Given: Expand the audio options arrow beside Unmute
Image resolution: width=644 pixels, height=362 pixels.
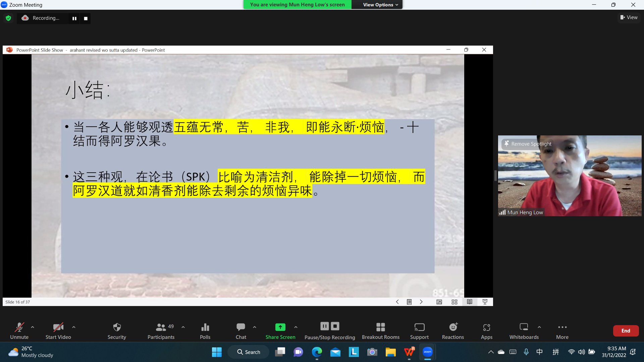Looking at the screenshot, I should coord(33,327).
